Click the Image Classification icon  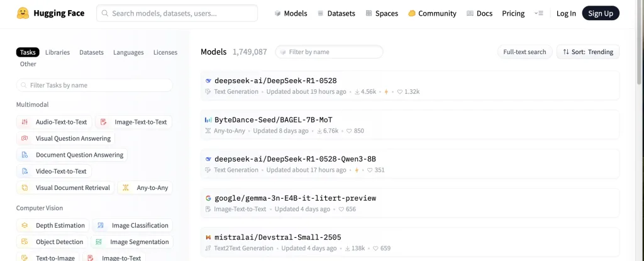101,225
